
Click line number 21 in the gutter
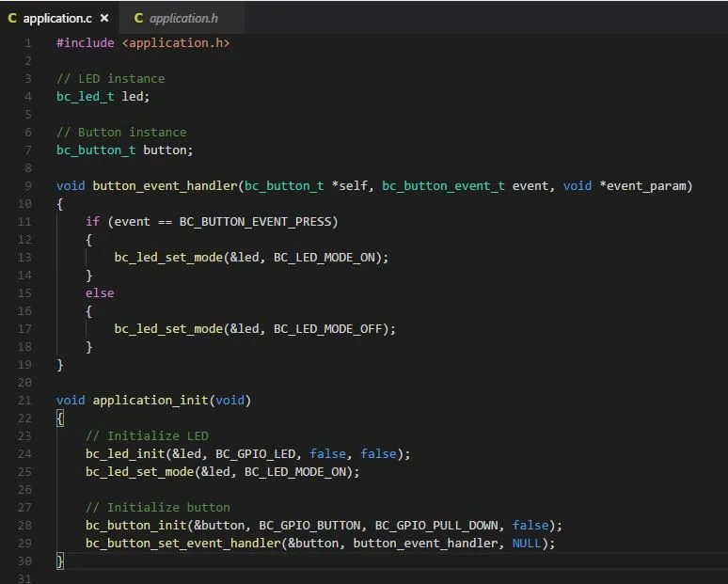click(x=24, y=401)
